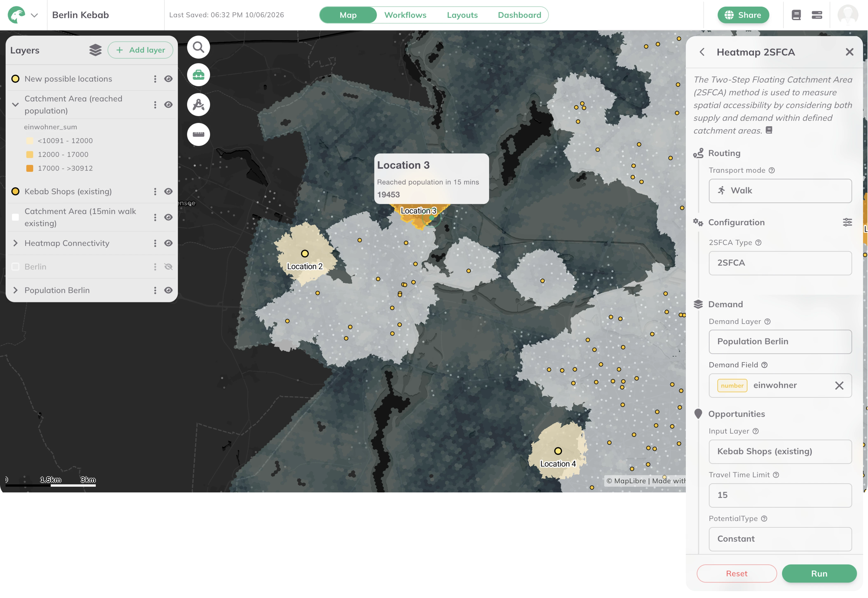Open 2SFCA description docs link icon
868x598 pixels.
pyautogui.click(x=769, y=130)
